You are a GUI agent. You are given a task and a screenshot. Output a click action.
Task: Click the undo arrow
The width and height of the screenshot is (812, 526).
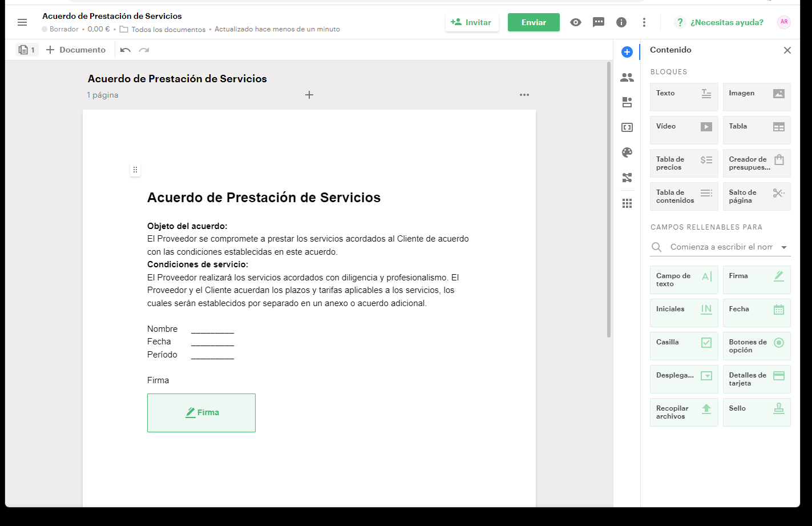pyautogui.click(x=126, y=50)
